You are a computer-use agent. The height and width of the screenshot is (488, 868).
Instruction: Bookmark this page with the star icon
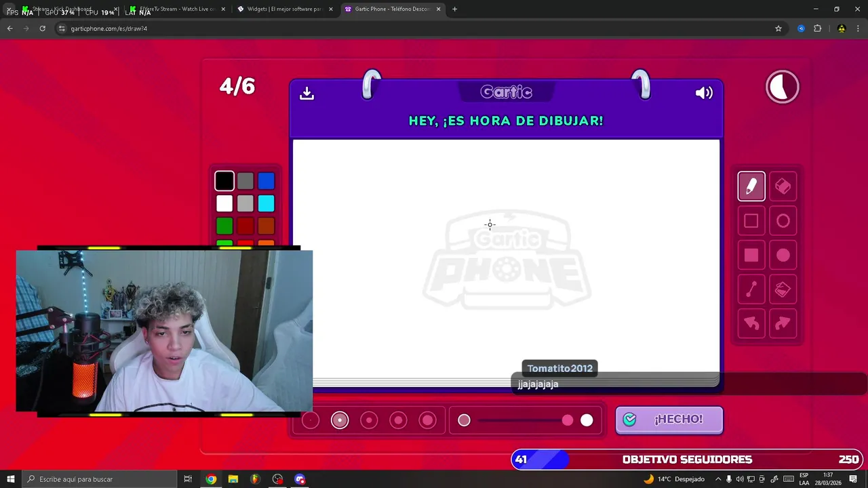(x=778, y=28)
